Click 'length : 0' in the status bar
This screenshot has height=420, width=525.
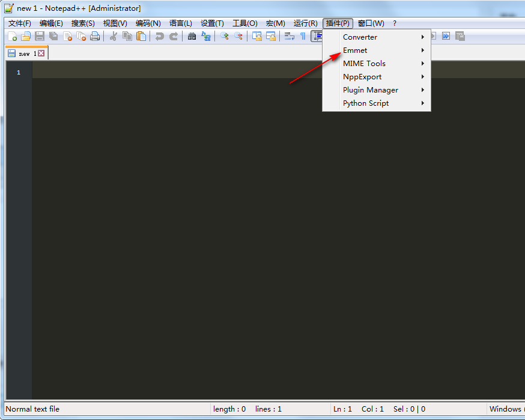pos(229,409)
